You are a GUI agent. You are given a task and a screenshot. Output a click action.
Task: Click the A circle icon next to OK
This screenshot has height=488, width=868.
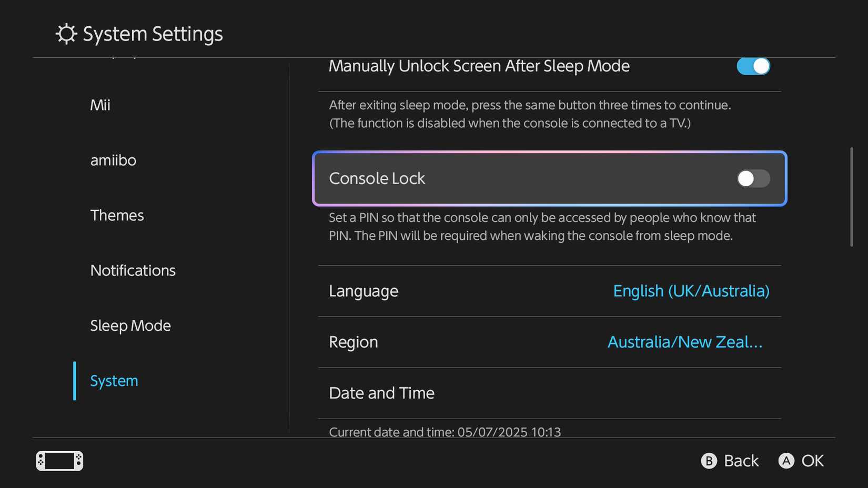click(786, 461)
